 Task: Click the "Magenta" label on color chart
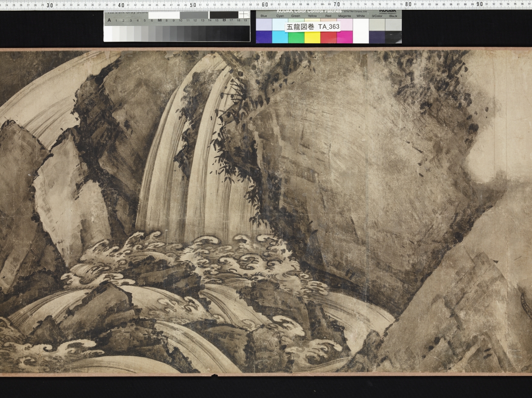tap(345, 16)
